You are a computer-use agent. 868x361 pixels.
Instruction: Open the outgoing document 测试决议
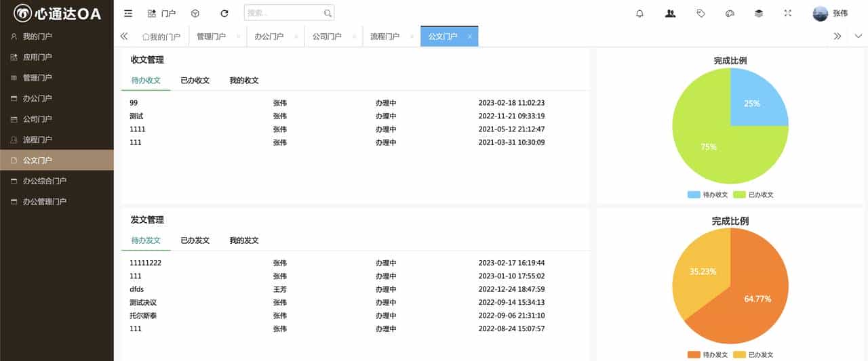[x=143, y=303]
